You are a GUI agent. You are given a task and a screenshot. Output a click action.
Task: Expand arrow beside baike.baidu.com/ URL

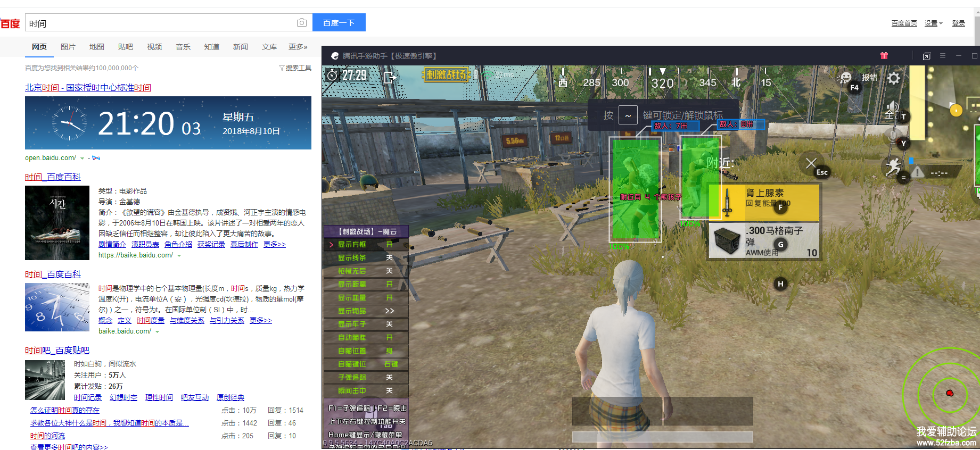click(157, 331)
